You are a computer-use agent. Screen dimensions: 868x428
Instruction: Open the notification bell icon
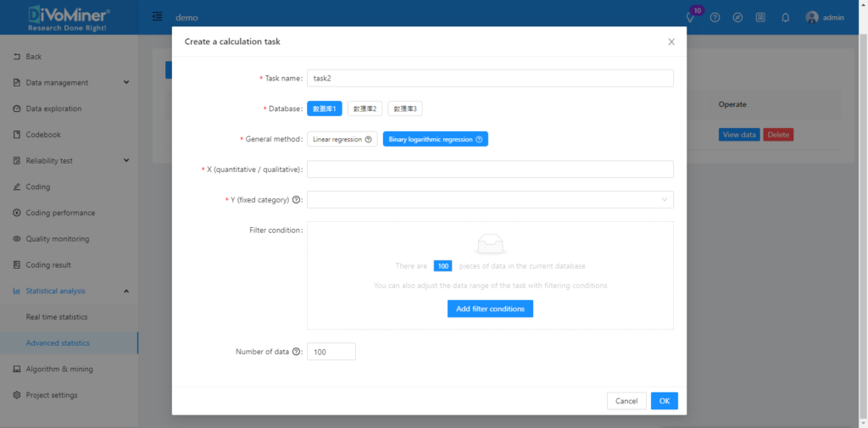pos(785,18)
